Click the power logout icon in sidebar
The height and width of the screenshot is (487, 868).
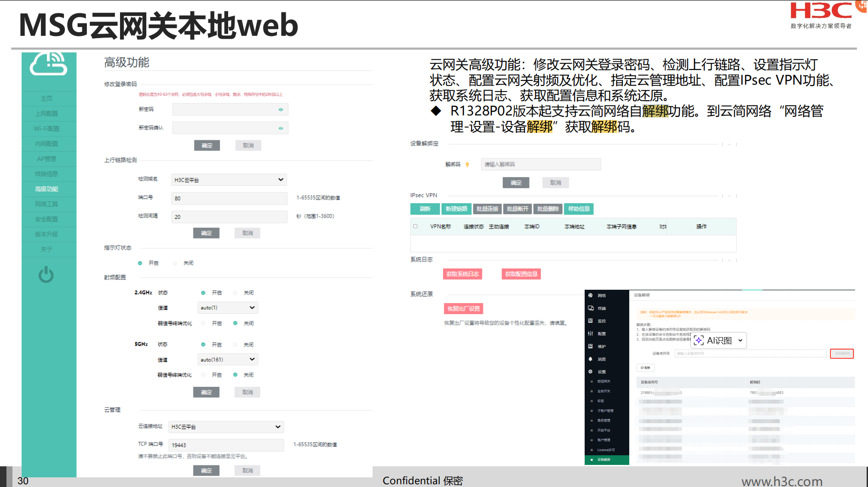[x=46, y=275]
